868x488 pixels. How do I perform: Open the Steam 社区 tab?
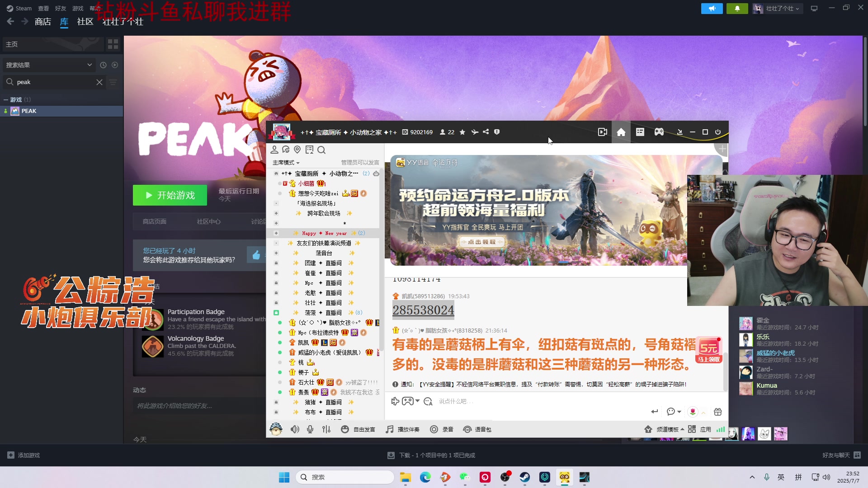[x=85, y=22]
